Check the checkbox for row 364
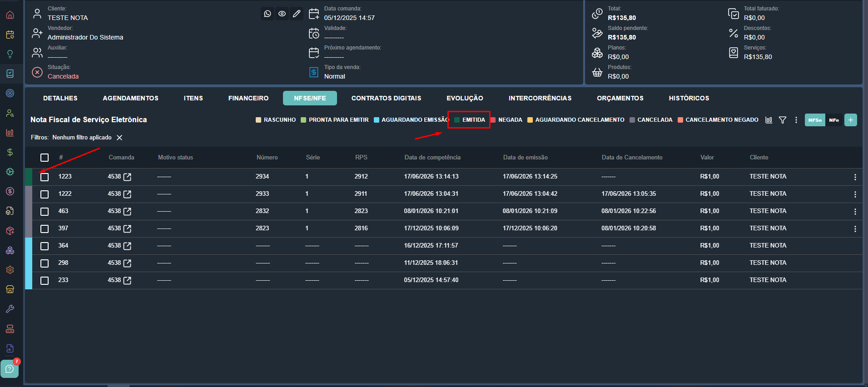This screenshot has height=387, width=868. 45,246
